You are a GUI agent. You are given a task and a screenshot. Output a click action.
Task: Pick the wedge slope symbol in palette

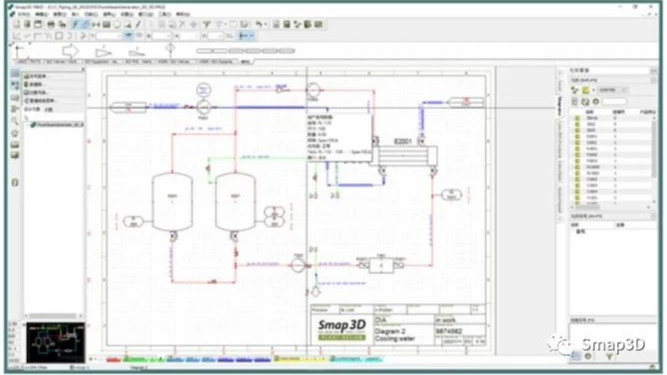tap(137, 52)
